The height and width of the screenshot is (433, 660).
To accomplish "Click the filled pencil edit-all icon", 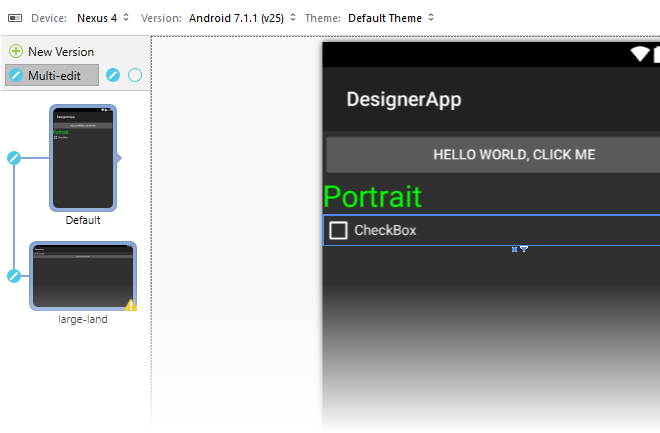I will click(113, 75).
